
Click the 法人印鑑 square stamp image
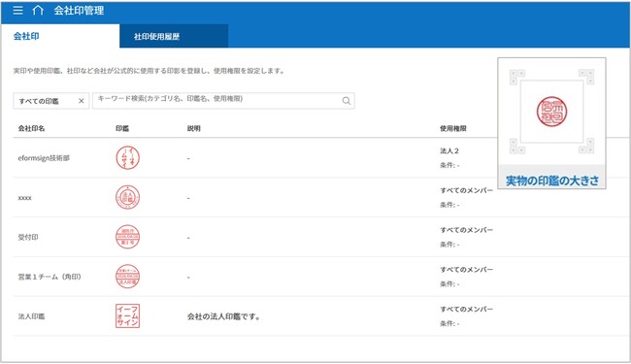[x=127, y=316]
